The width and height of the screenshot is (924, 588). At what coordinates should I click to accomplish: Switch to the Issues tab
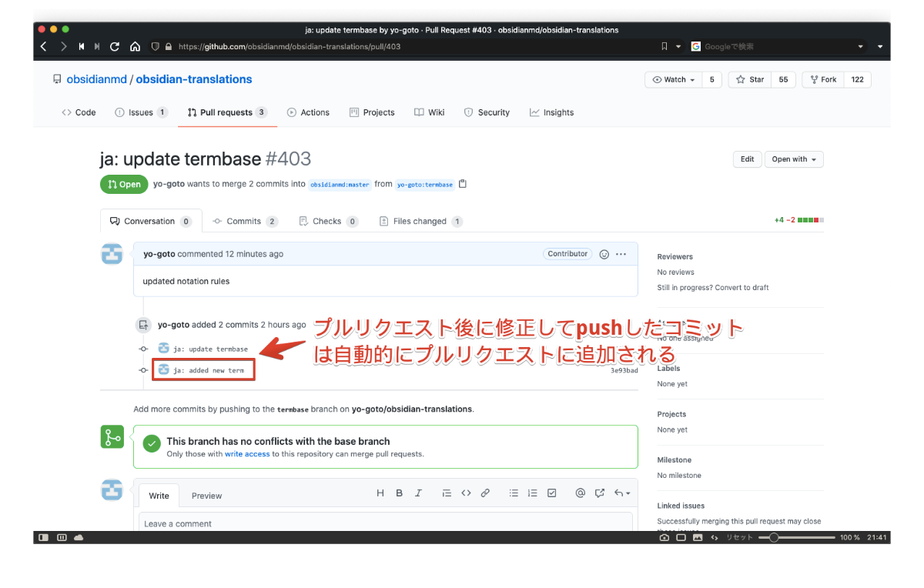point(141,112)
